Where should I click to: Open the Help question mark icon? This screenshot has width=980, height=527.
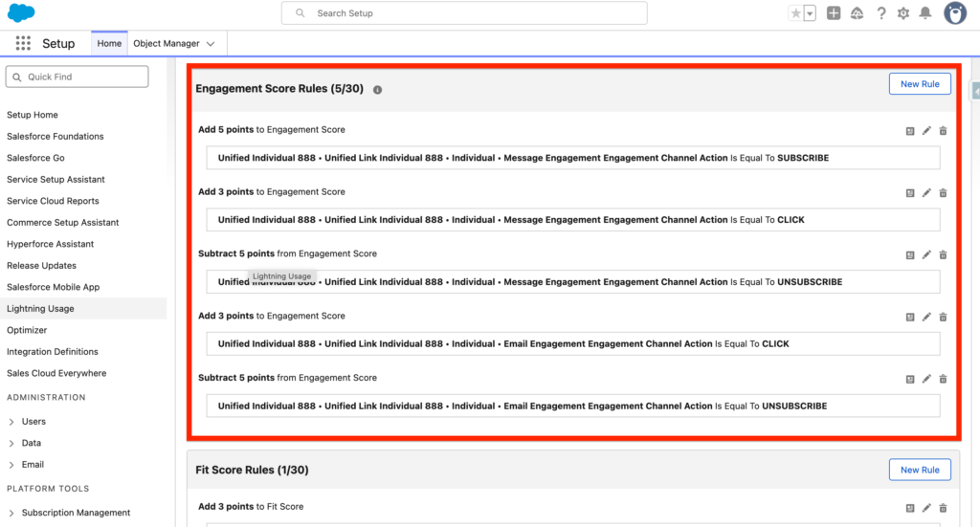tap(881, 13)
